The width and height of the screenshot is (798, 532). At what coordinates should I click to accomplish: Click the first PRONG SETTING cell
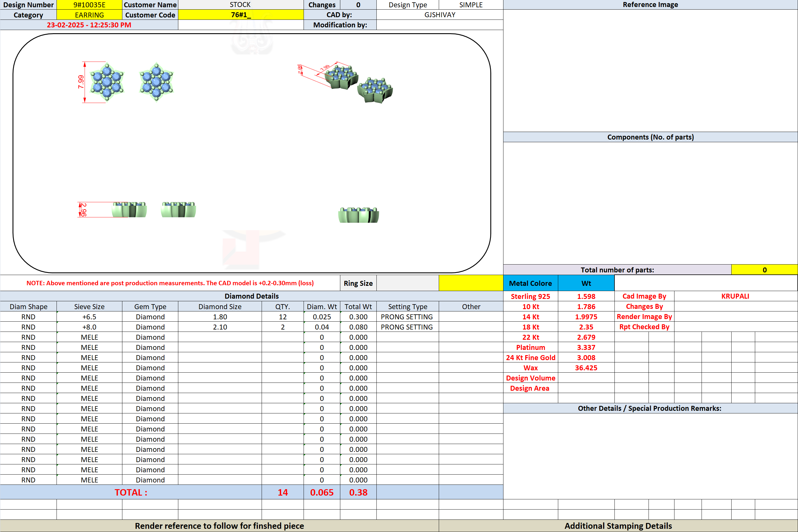point(407,317)
